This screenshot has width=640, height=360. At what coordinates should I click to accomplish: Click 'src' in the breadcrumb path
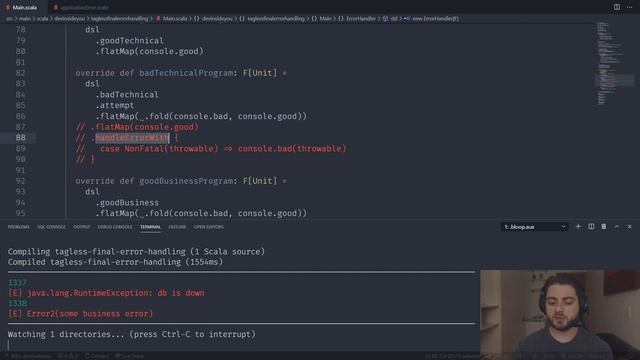coord(9,19)
